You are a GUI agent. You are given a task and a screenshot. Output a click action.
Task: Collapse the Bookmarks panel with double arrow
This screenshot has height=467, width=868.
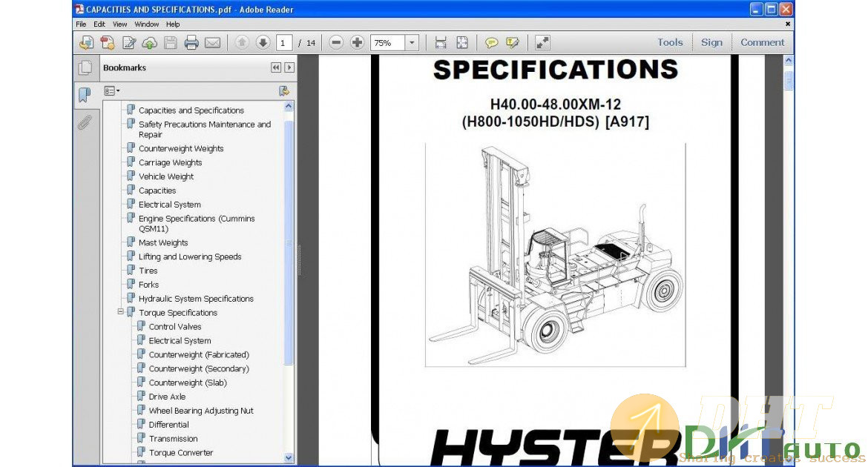(x=276, y=67)
